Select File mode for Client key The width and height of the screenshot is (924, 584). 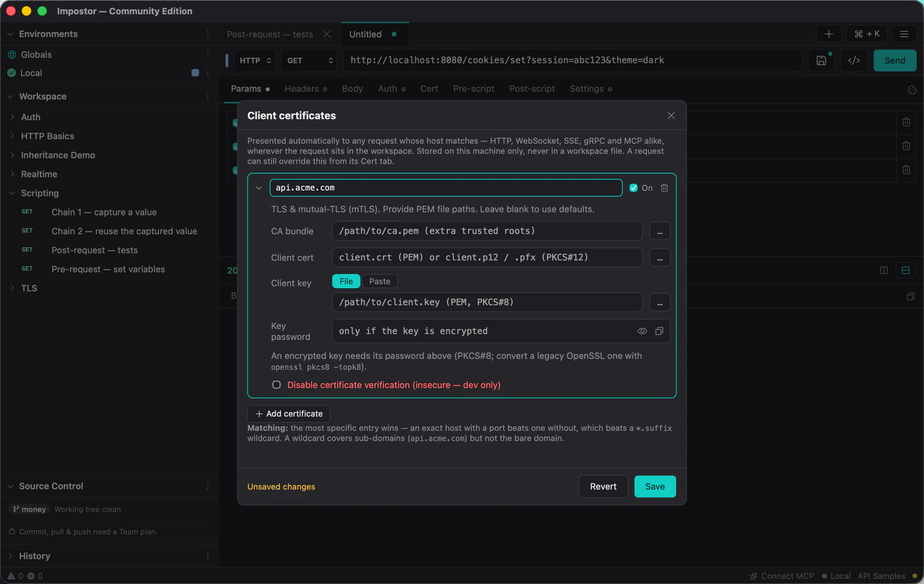pyautogui.click(x=346, y=281)
